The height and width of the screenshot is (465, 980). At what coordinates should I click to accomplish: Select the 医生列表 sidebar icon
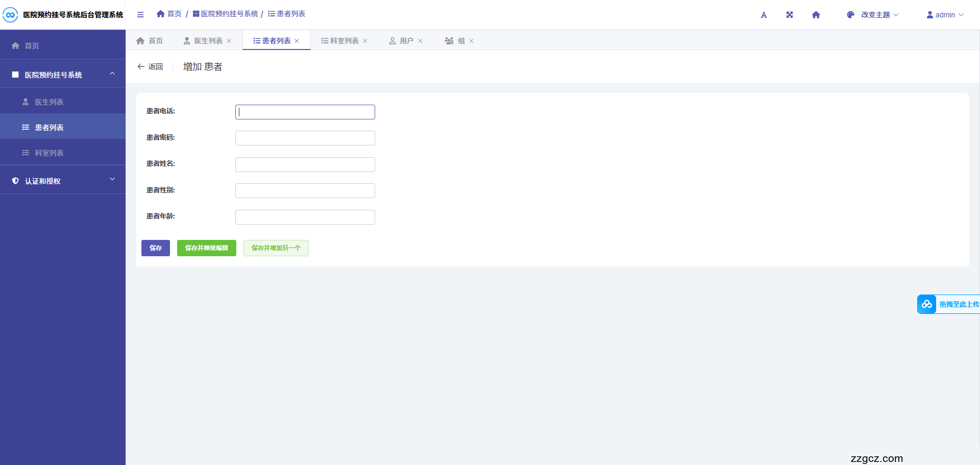(x=25, y=102)
